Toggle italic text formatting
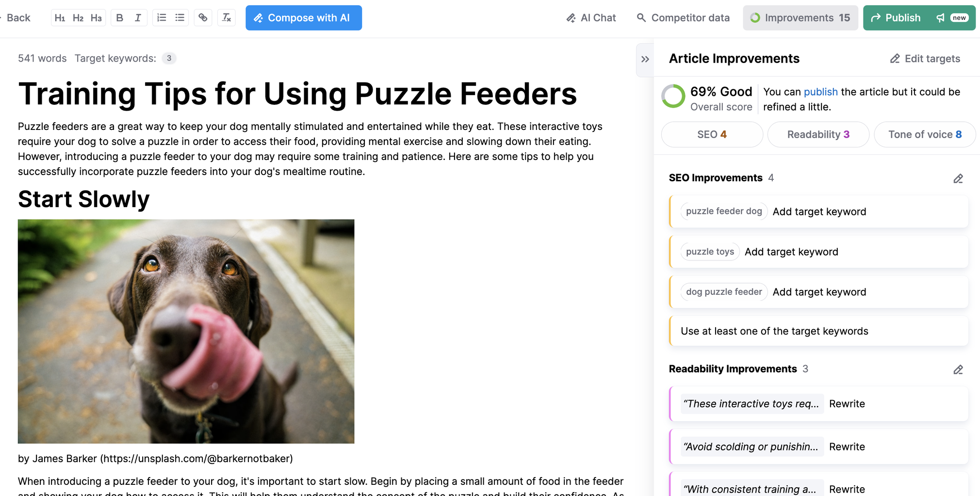This screenshot has height=496, width=980. (x=138, y=17)
